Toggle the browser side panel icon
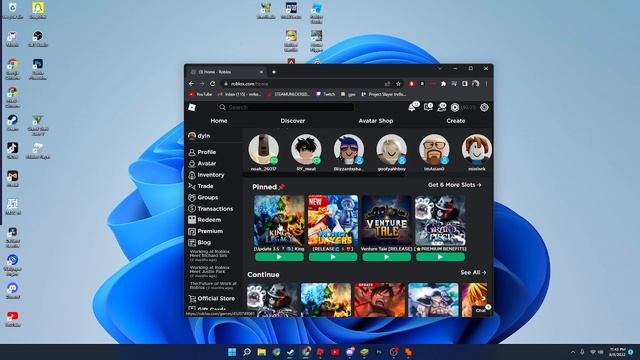This screenshot has height=360, width=640. [465, 84]
